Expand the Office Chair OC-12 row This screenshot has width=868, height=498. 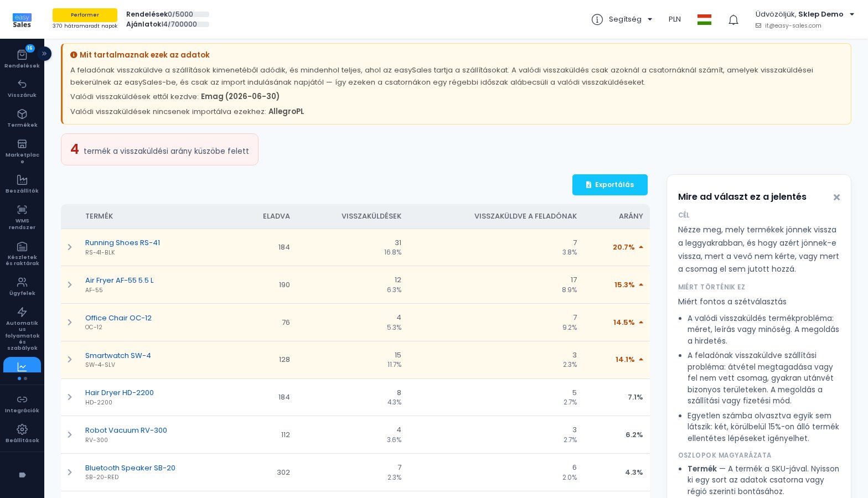click(x=70, y=323)
